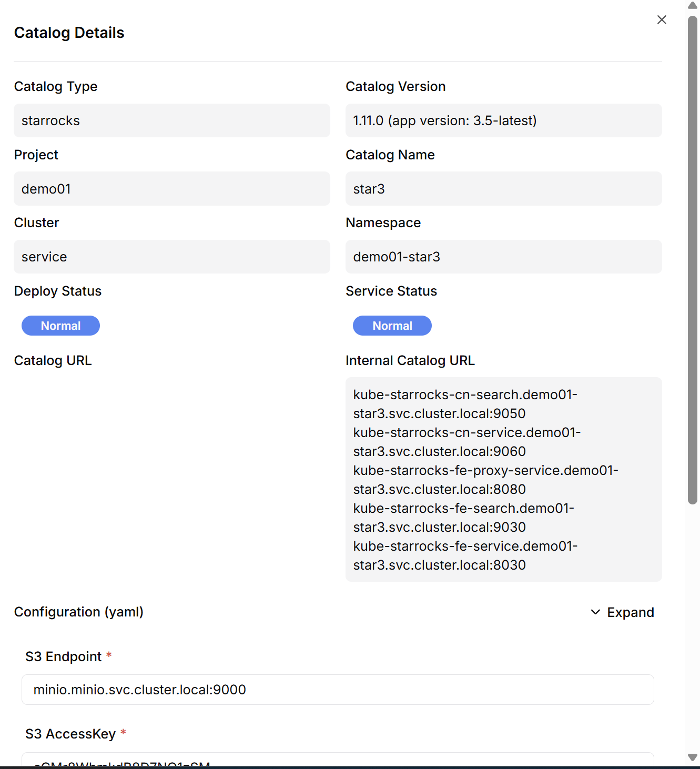The height and width of the screenshot is (769, 700).
Task: Select the Project field with demo01
Action: click(x=171, y=189)
